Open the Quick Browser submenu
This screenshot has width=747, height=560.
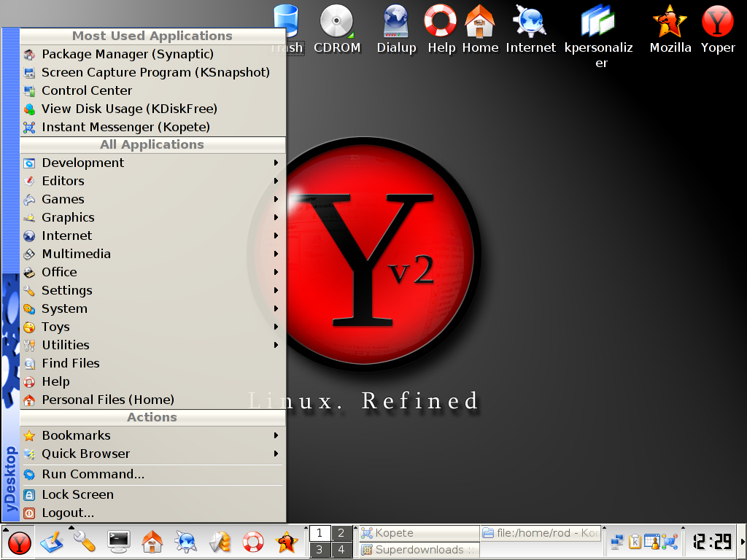[152, 454]
